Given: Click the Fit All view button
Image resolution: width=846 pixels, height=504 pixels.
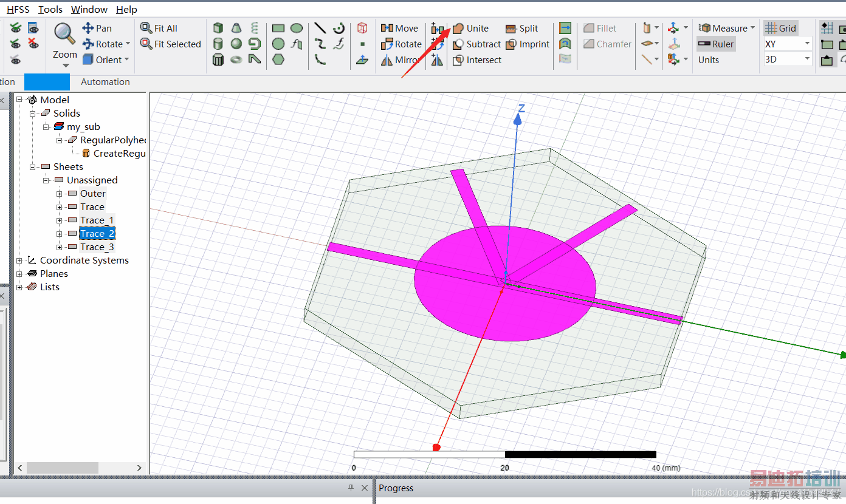Looking at the screenshot, I should (x=159, y=29).
